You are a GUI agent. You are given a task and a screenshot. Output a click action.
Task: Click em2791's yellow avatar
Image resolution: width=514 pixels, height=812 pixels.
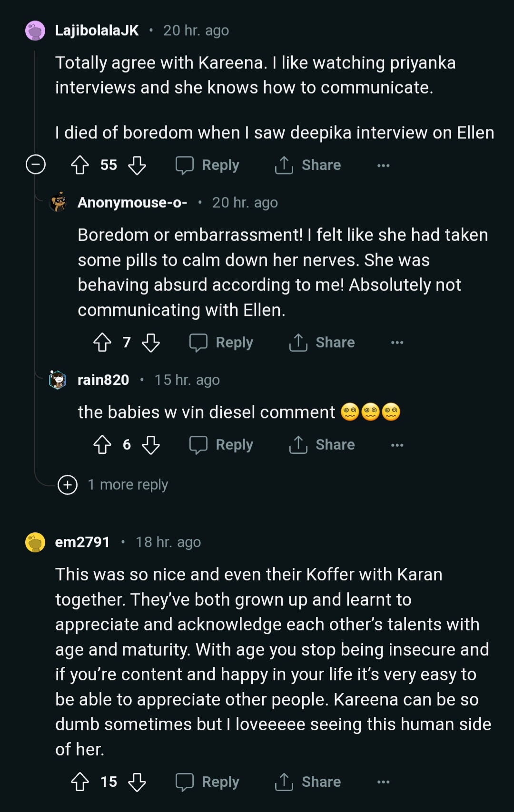(x=35, y=542)
